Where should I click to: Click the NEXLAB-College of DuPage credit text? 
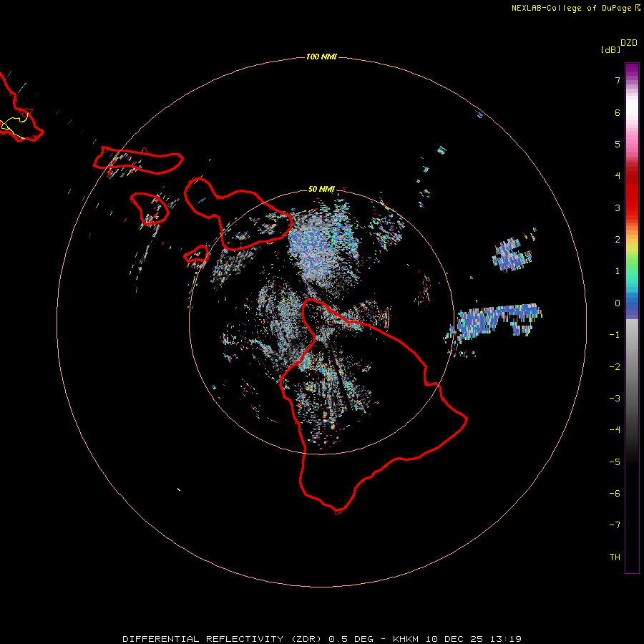(575, 8)
